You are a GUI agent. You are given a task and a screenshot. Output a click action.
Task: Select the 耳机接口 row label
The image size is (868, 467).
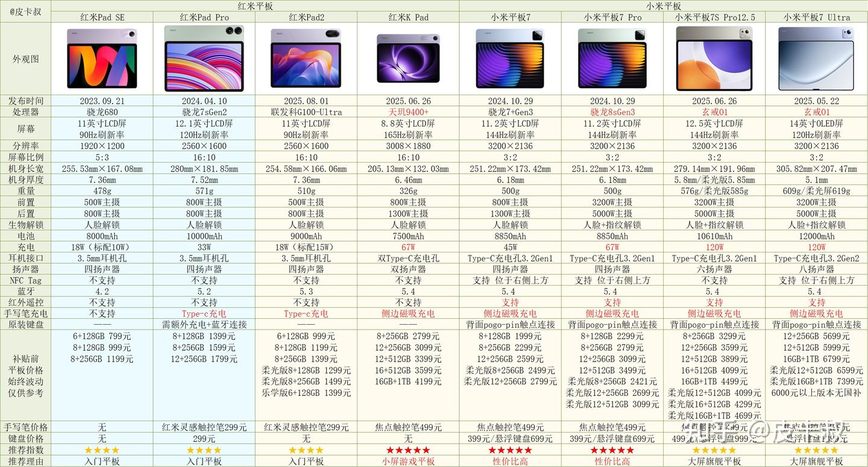26,258
